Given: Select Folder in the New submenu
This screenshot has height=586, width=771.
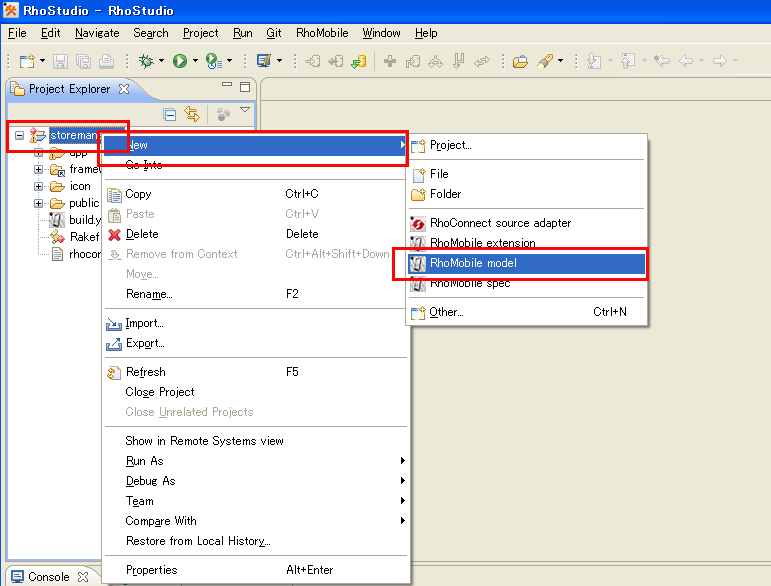Looking at the screenshot, I should click(526, 194).
